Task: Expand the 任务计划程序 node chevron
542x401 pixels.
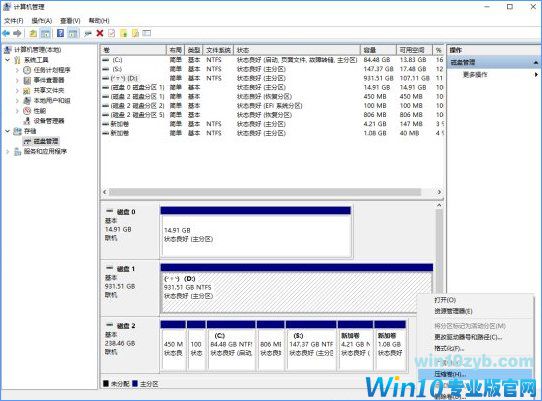Action: pos(17,70)
